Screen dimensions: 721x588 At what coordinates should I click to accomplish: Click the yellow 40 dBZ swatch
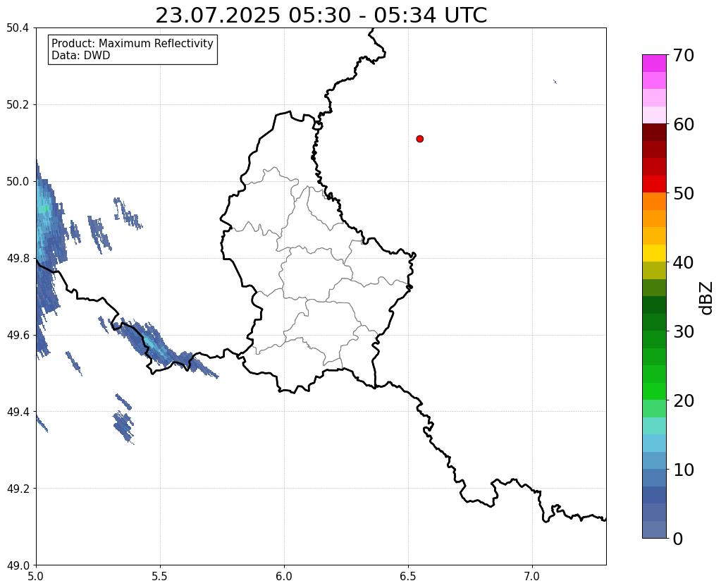(654, 253)
